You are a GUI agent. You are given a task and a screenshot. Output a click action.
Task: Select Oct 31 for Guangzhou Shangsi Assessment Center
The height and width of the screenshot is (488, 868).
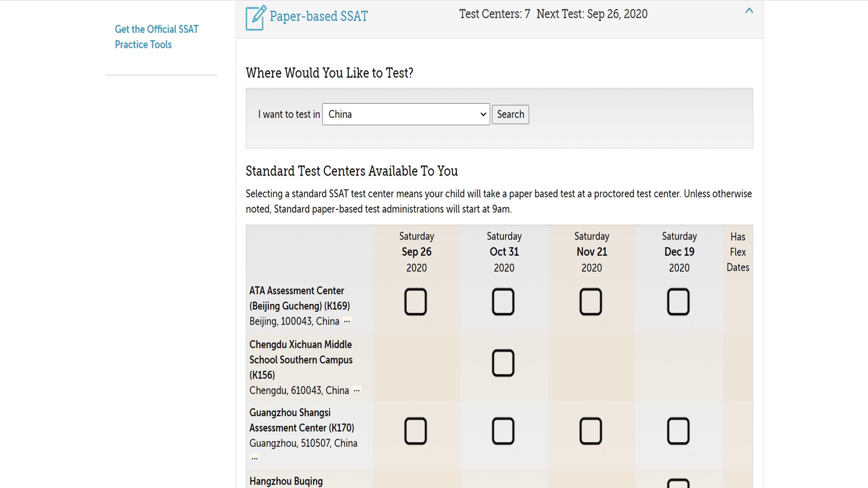point(503,431)
